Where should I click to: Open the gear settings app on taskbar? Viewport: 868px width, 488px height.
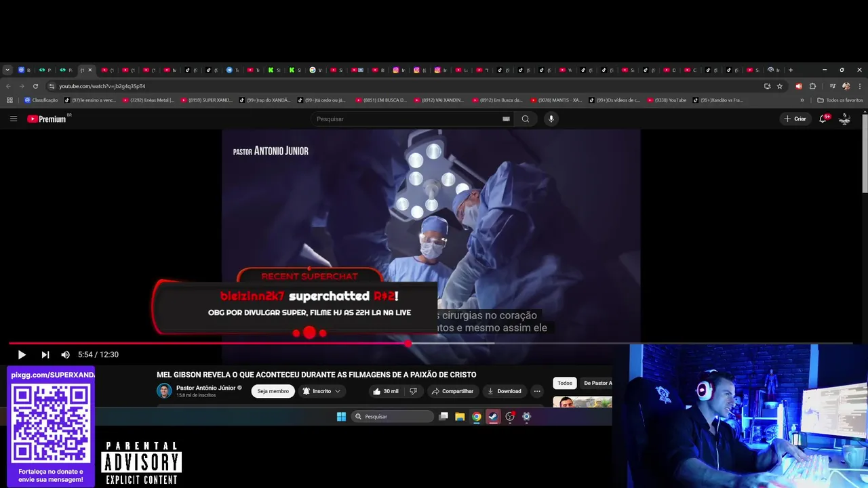(x=526, y=417)
